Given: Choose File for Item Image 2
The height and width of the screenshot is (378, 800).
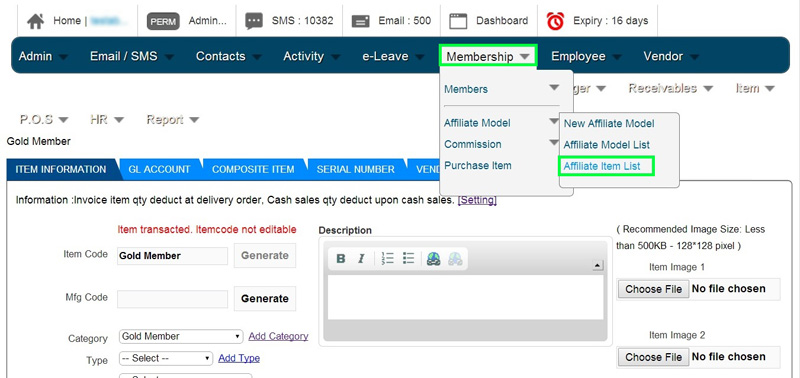Looking at the screenshot, I should click(x=654, y=357).
